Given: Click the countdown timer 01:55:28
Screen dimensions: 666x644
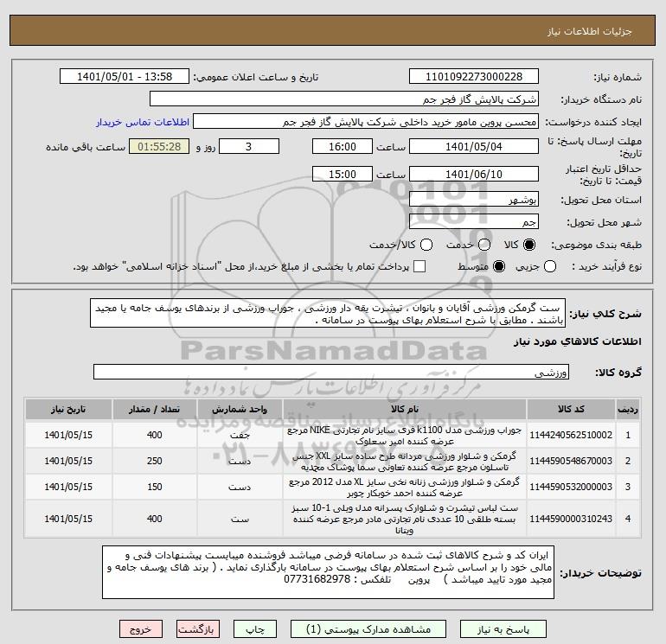Looking at the screenshot, I should (159, 147).
